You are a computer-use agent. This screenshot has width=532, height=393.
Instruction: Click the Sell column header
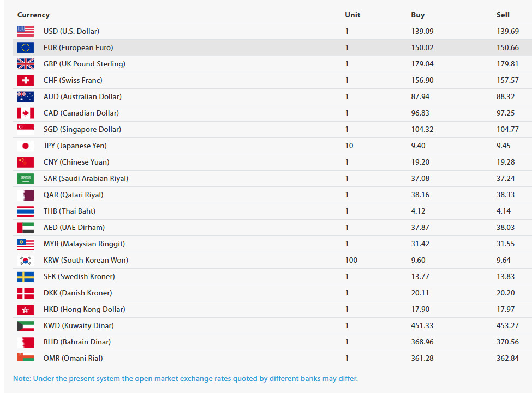tap(503, 15)
